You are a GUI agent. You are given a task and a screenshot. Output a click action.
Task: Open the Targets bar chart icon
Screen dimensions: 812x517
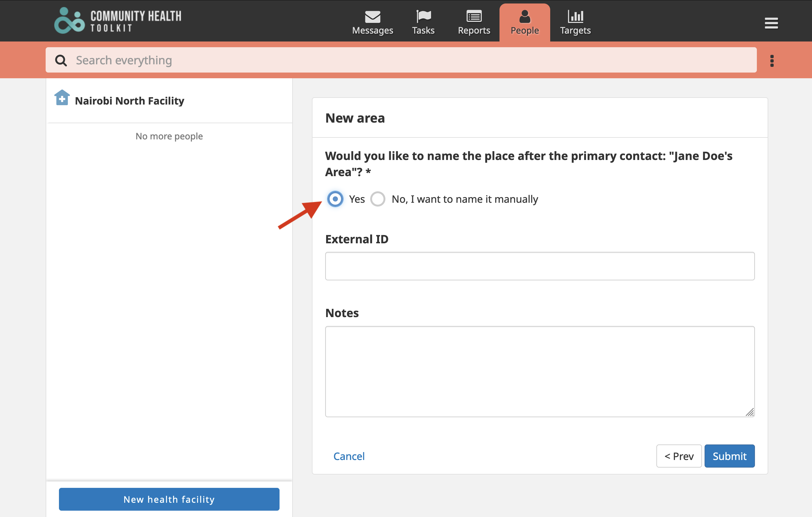(575, 16)
